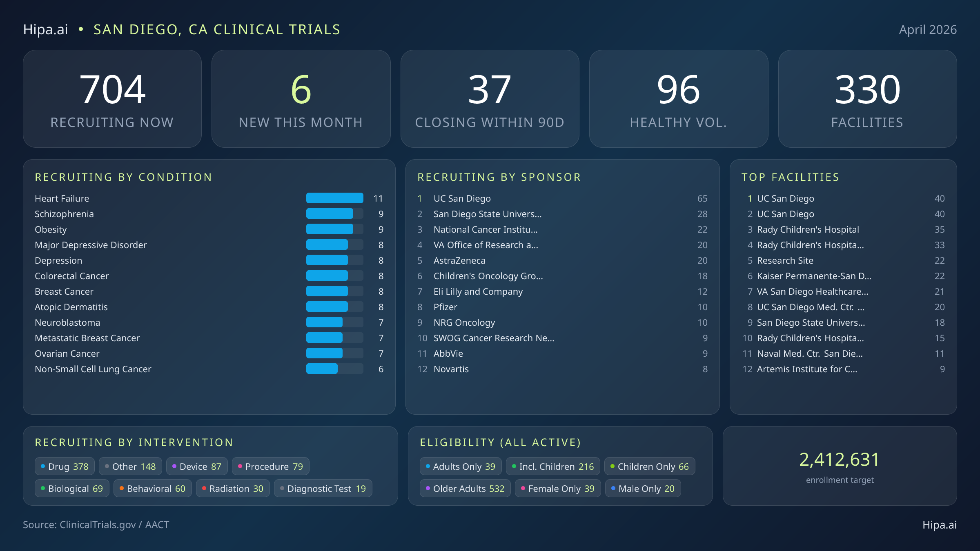
Task: Open the 330 Facilities card
Action: (867, 99)
